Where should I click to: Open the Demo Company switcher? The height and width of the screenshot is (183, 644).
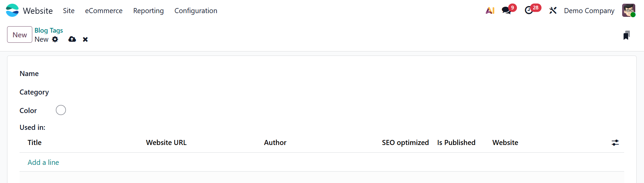589,11
